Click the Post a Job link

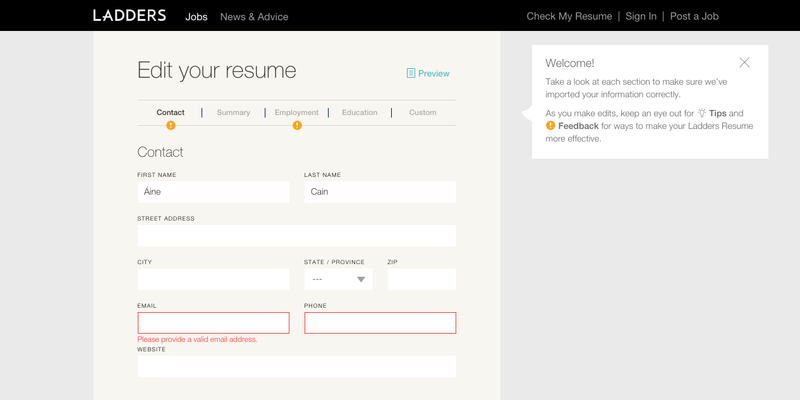tap(694, 16)
